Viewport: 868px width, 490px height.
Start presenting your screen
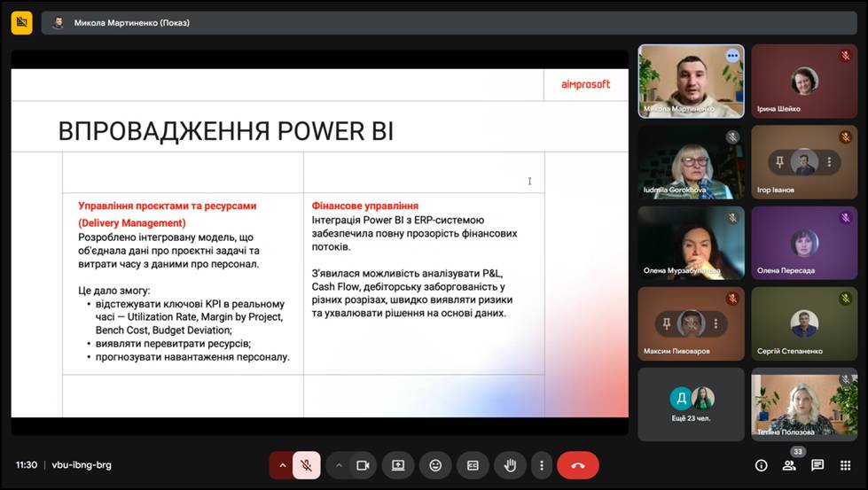point(398,465)
